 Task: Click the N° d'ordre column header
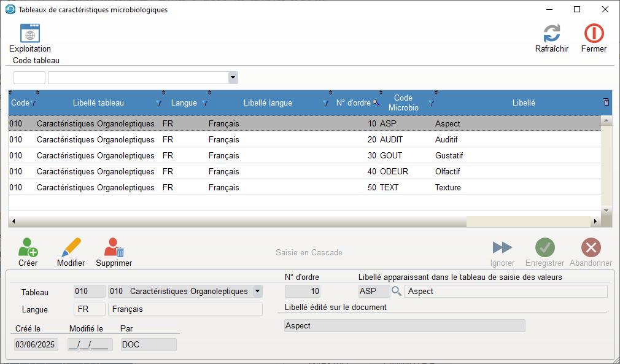353,103
